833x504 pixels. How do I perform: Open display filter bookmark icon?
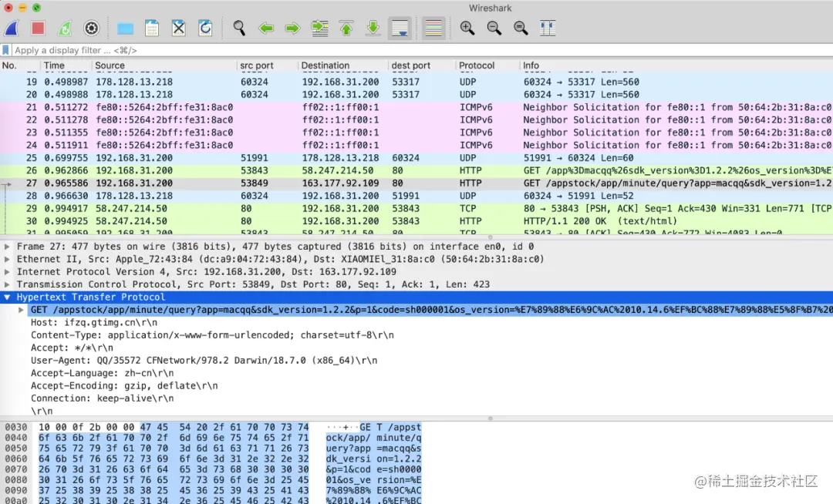coord(6,50)
